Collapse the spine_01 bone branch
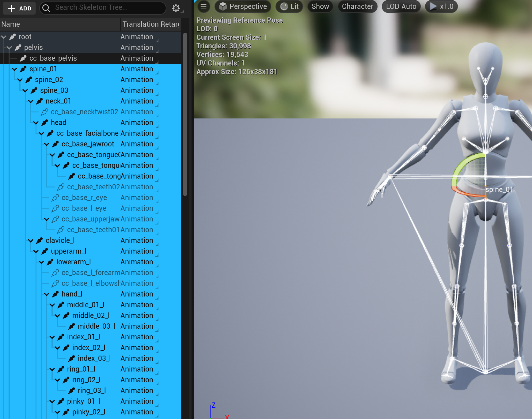Image resolution: width=532 pixels, height=419 pixels. [14, 69]
